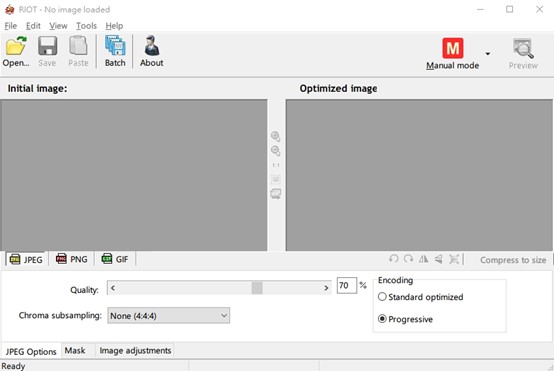Viewport: 554px width, 371px height.
Task: Click the Paste clipboard icon
Action: click(x=78, y=46)
